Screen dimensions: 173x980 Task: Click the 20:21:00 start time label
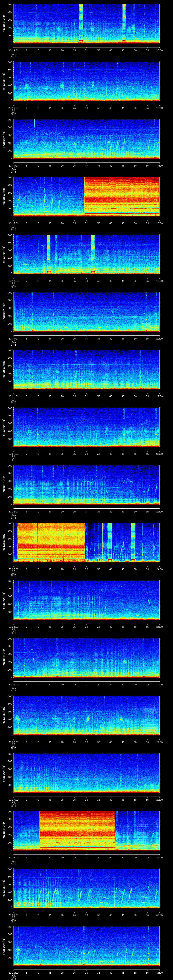13,454
